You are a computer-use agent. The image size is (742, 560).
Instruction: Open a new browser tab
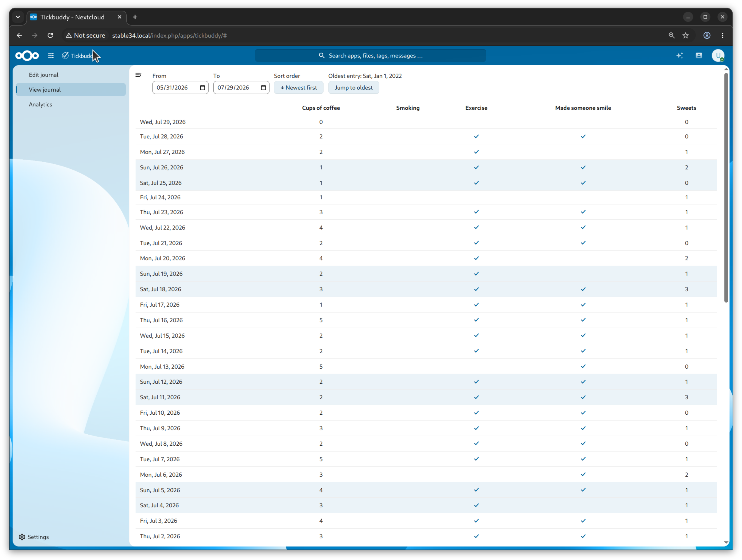[x=135, y=17]
